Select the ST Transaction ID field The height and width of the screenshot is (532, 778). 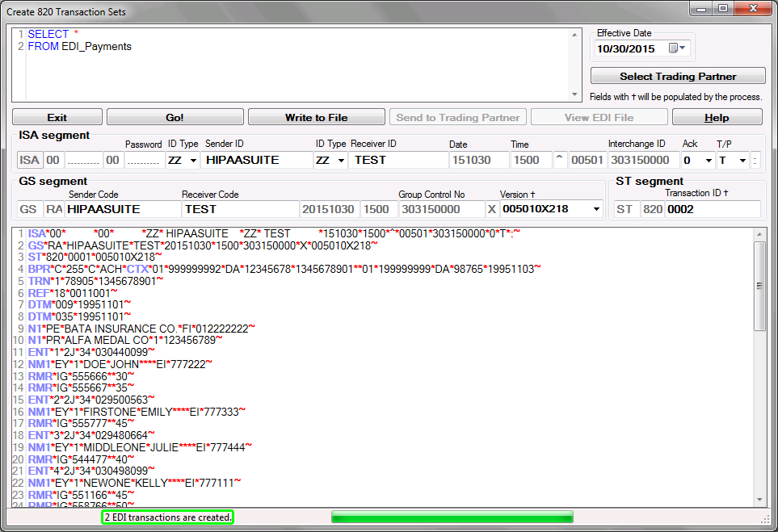tap(713, 210)
